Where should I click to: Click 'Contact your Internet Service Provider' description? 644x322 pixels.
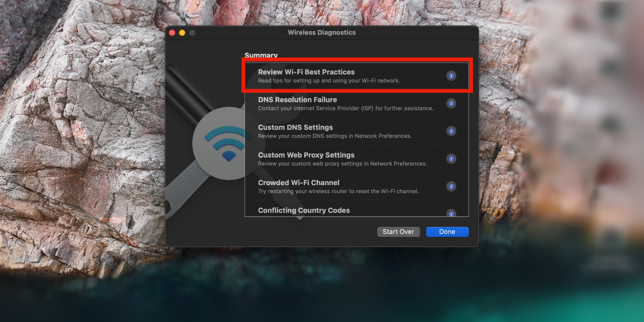click(346, 108)
